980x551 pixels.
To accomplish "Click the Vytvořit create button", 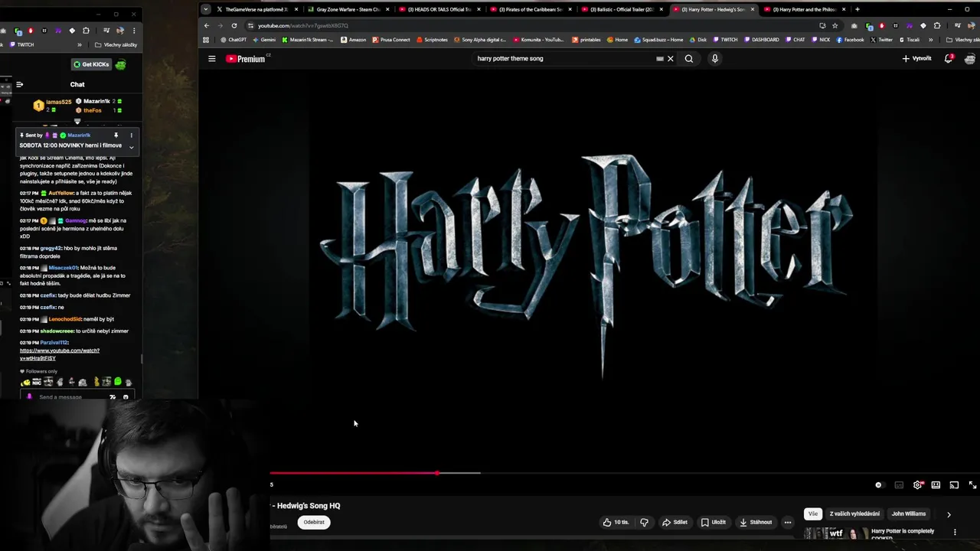I will [x=916, y=59].
